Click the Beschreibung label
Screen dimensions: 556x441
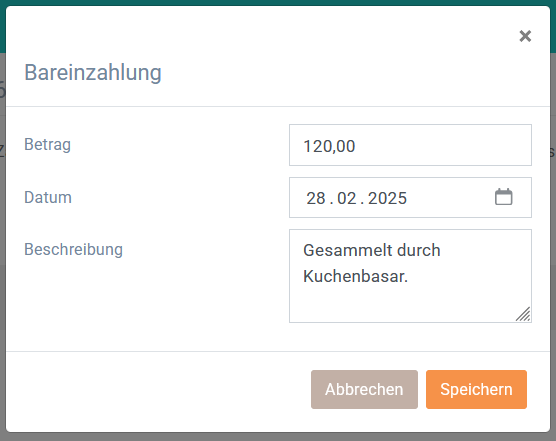pos(73,250)
